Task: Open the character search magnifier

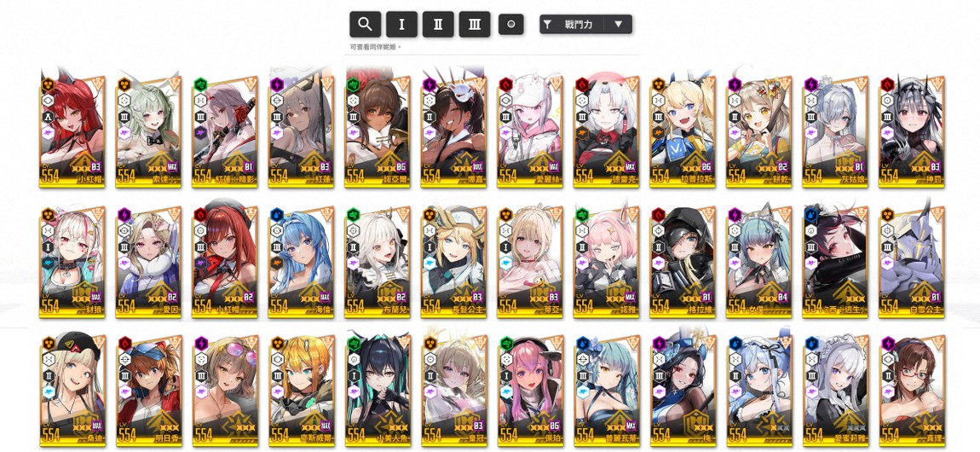Action: point(365,25)
